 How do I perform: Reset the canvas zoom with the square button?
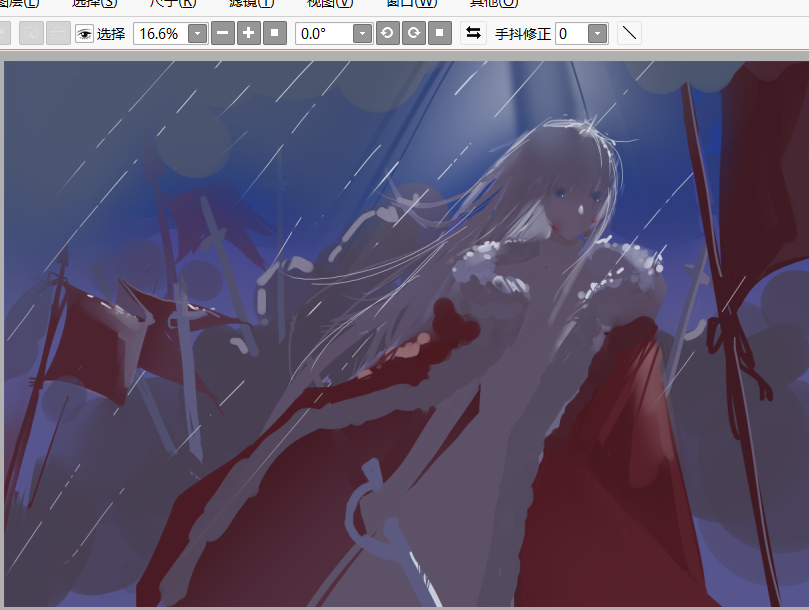click(275, 33)
